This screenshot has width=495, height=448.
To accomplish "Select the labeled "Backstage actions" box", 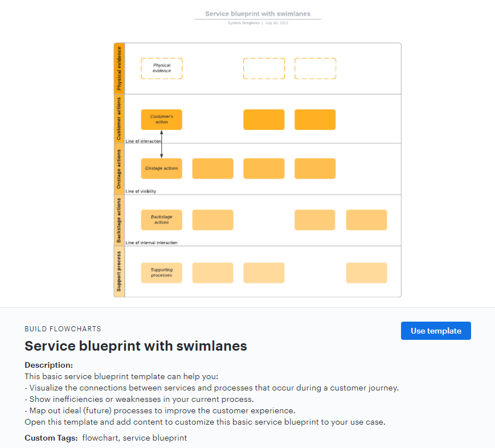I will click(x=162, y=220).
